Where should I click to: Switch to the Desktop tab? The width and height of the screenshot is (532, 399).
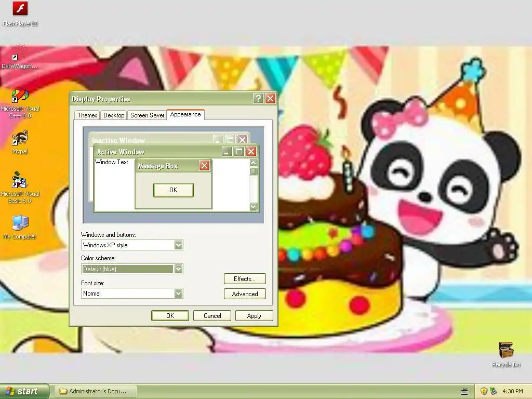pyautogui.click(x=114, y=115)
